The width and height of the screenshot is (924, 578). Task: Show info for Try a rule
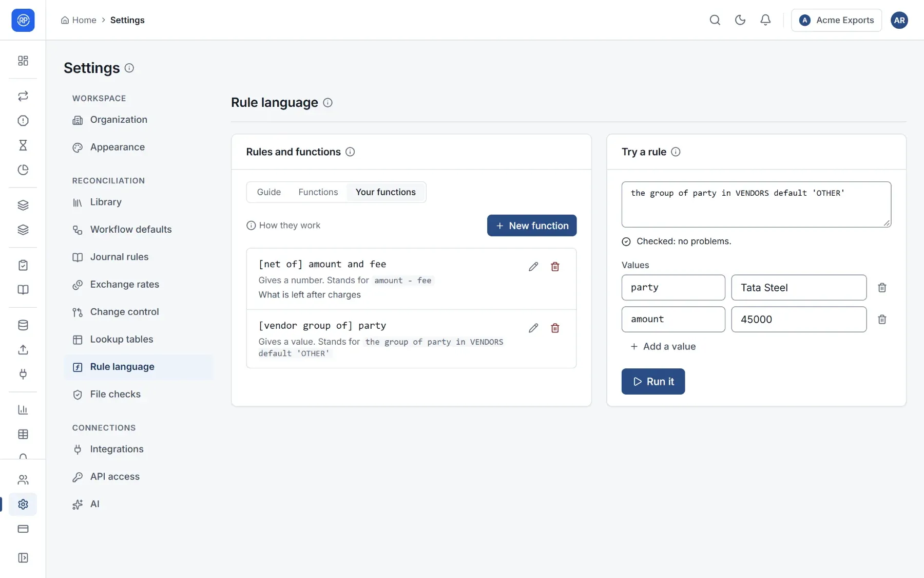[676, 152]
